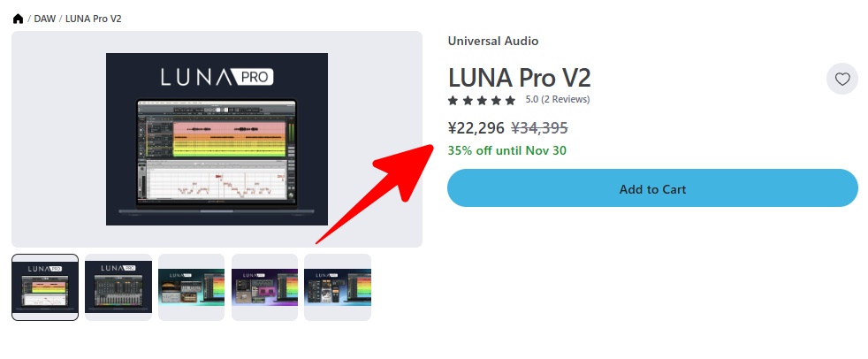Image resolution: width=868 pixels, height=359 pixels.
Task: Click the fifth rating star
Action: pyautogui.click(x=510, y=100)
